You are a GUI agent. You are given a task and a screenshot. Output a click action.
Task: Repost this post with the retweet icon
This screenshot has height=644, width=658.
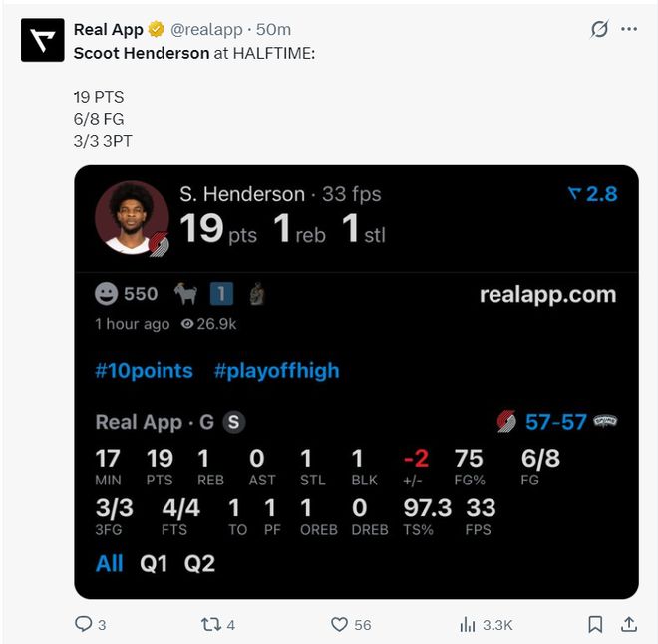point(210,624)
